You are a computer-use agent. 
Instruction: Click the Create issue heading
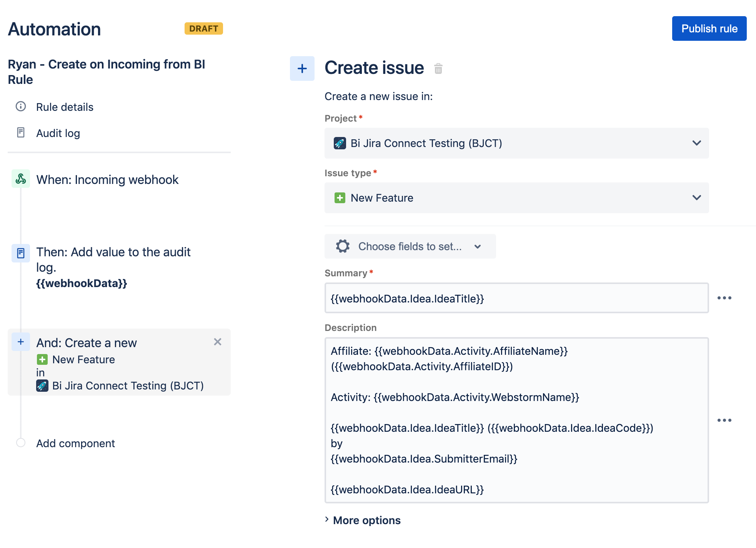(374, 68)
